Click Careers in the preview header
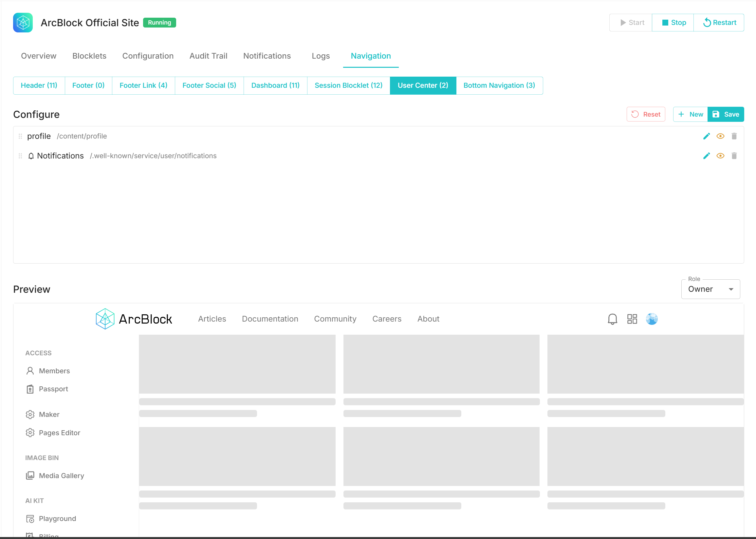This screenshot has width=756, height=539. (387, 319)
